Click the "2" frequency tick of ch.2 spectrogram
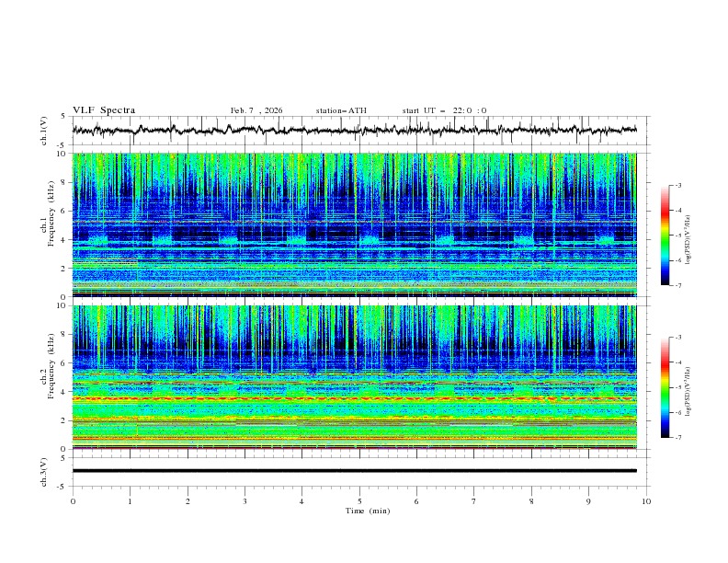 click(65, 420)
